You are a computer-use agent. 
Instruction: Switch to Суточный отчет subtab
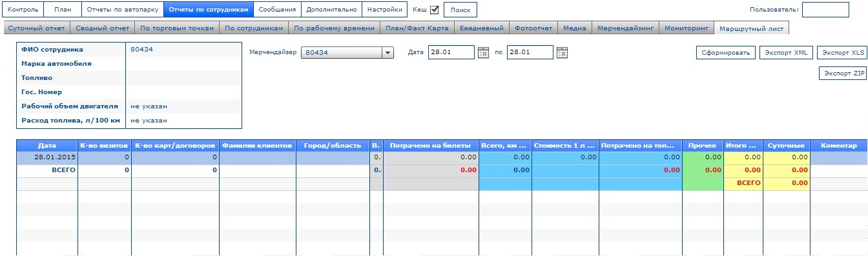(x=36, y=28)
